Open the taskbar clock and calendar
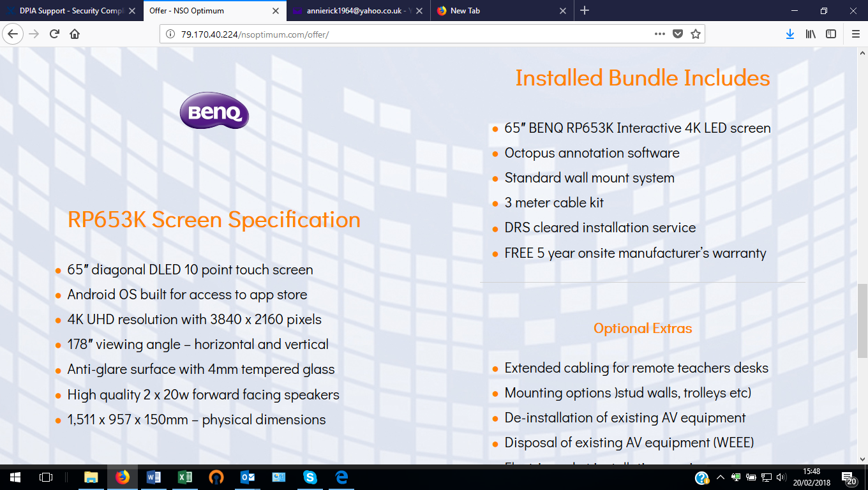 point(812,477)
